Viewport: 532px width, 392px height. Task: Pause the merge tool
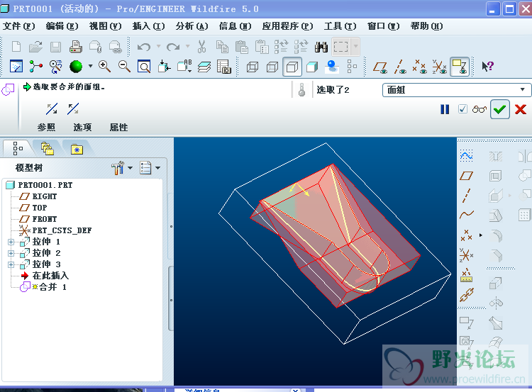coord(445,109)
